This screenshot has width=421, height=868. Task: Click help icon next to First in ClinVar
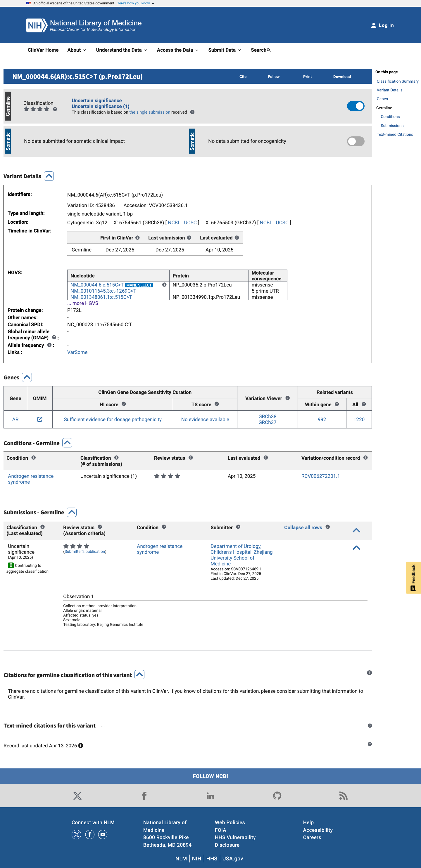(138, 237)
